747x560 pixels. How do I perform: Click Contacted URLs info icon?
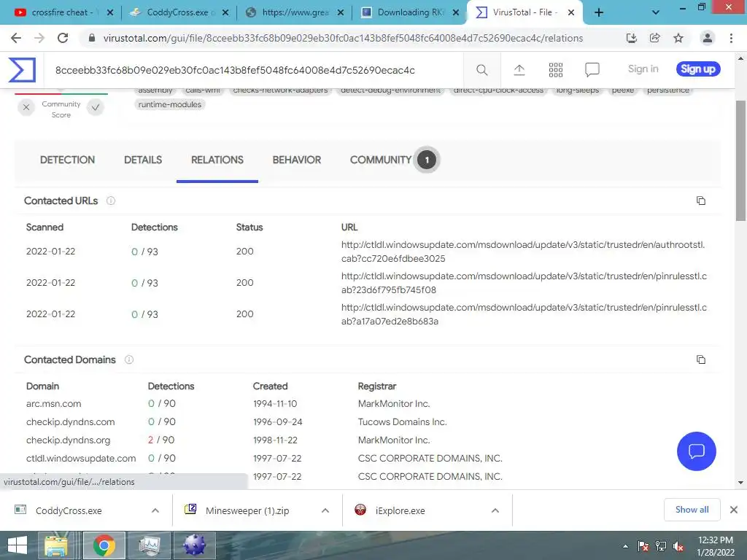(111, 201)
